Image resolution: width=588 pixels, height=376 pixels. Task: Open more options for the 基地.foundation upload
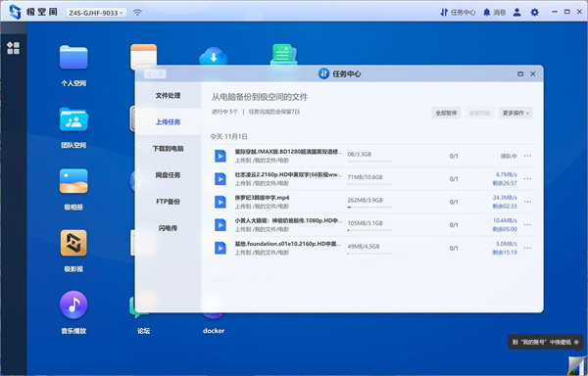(x=527, y=248)
